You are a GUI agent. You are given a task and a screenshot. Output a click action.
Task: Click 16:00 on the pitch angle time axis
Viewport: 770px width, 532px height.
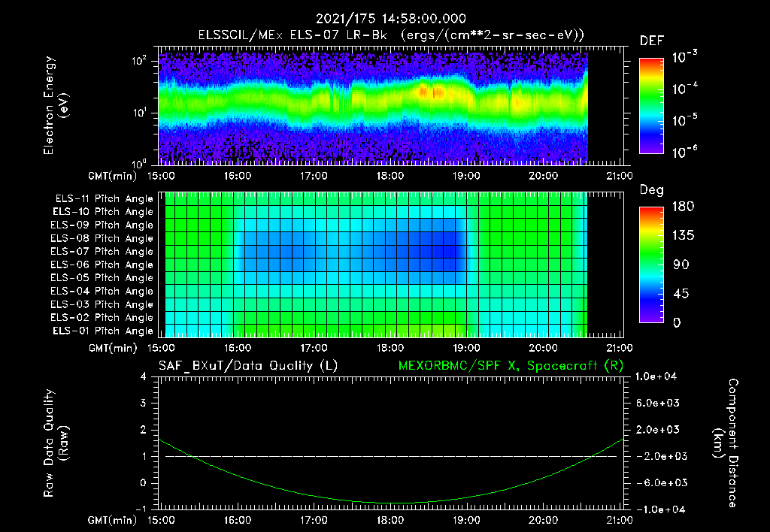tap(238, 348)
